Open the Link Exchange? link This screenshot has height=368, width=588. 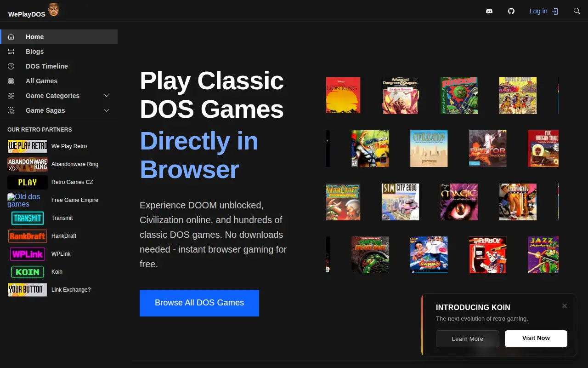tap(71, 290)
